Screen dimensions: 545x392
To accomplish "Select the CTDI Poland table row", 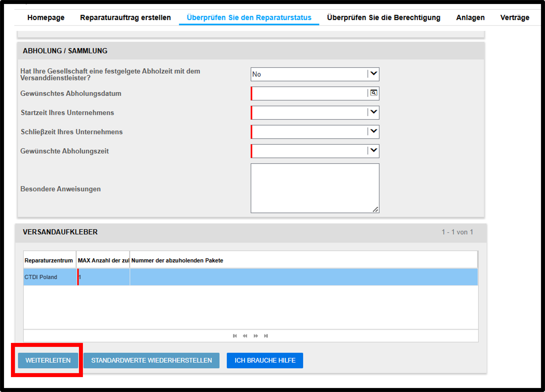I will [x=251, y=277].
